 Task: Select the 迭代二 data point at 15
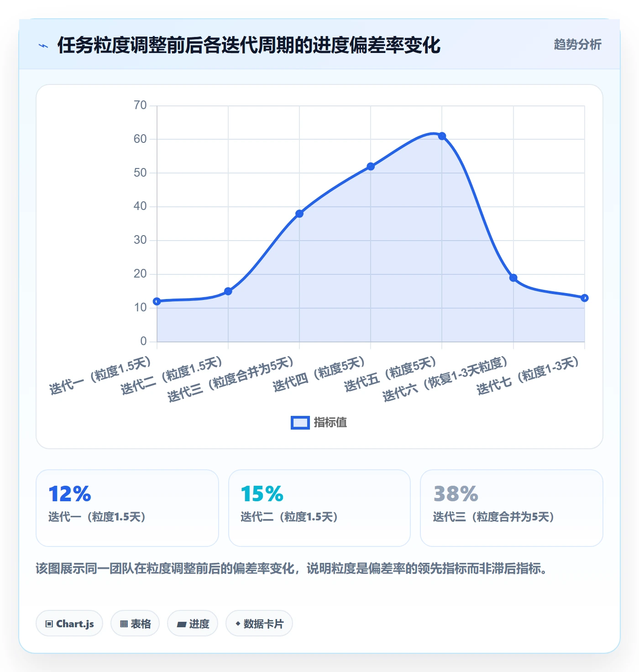click(x=228, y=291)
